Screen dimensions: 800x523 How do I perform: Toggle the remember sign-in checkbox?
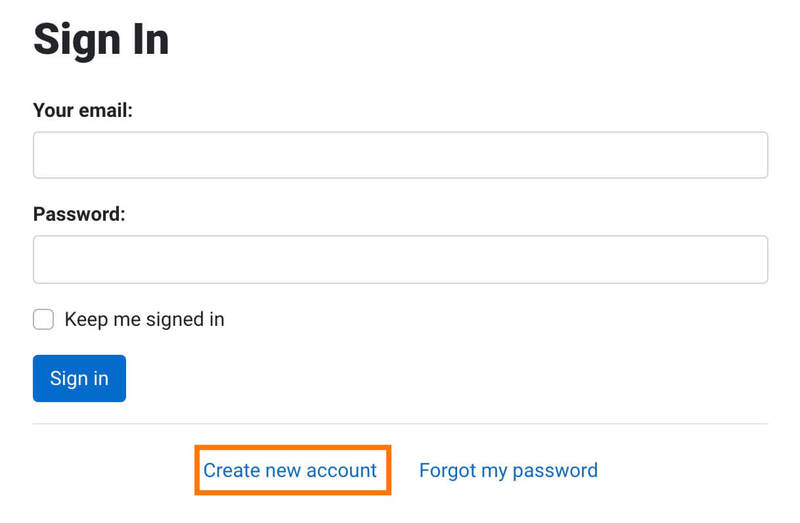tap(43, 319)
